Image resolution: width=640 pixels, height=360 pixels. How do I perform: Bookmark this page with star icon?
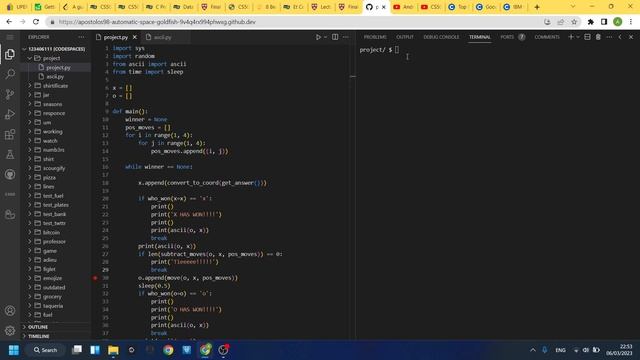(574, 22)
